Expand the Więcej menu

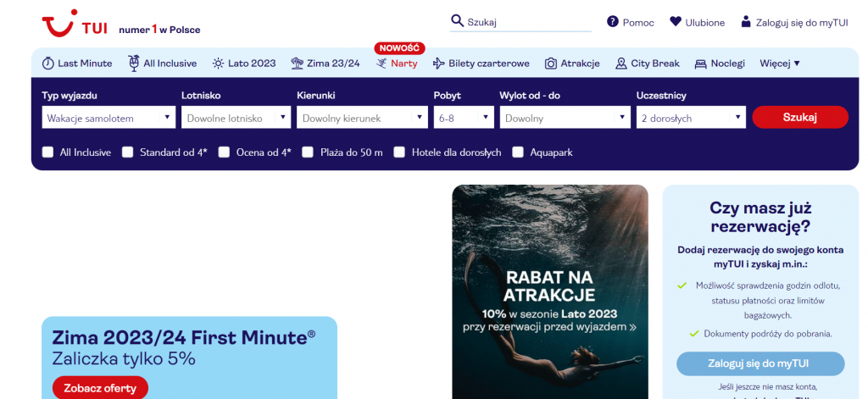pos(780,63)
